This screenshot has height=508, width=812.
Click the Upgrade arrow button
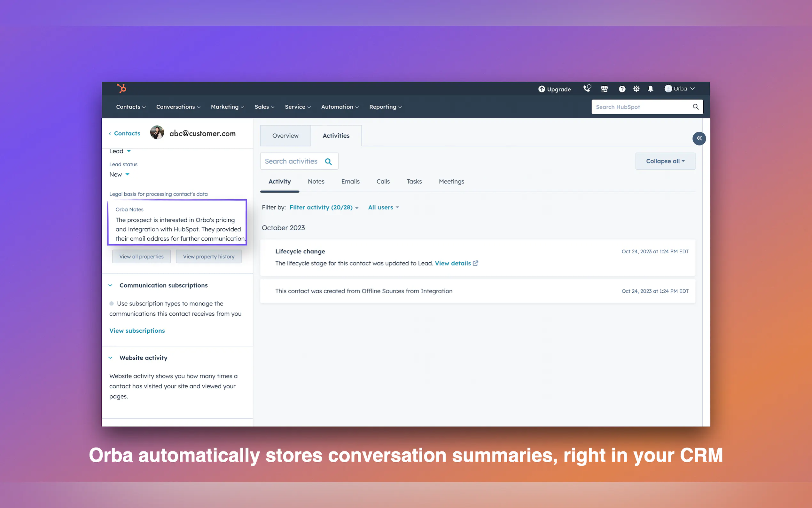[x=554, y=89]
